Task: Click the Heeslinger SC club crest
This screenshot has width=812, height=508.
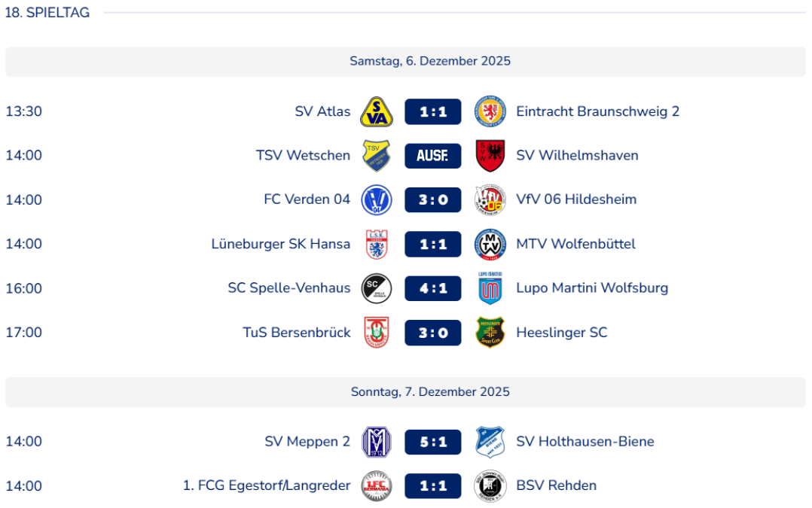Action: [x=490, y=333]
